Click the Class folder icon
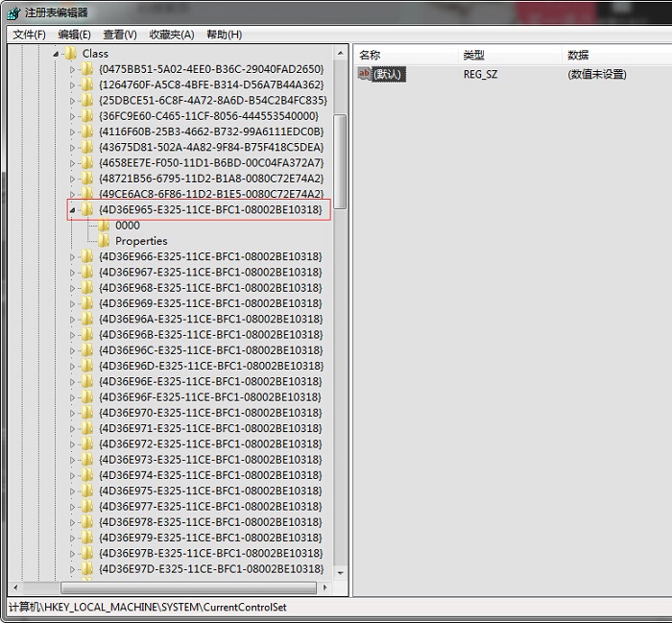The width and height of the screenshot is (672, 623). pos(71,54)
